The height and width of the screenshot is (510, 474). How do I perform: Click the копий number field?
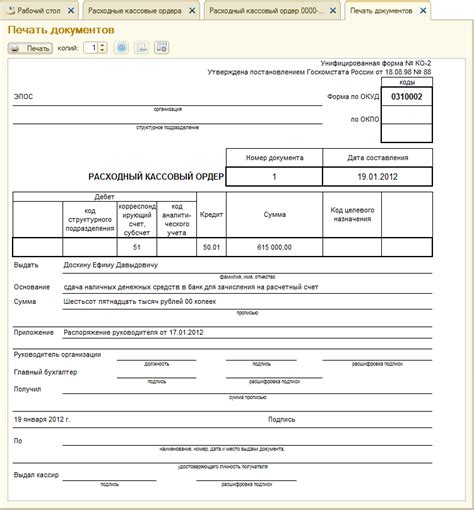[91, 48]
